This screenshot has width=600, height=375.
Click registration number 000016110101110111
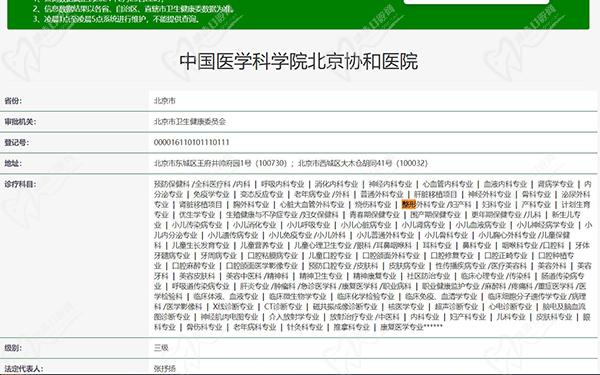pos(191,142)
